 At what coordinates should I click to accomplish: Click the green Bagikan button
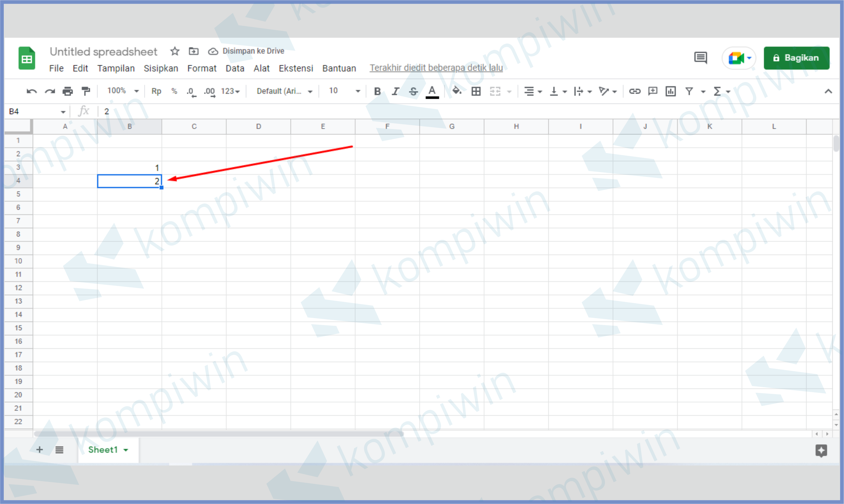point(796,58)
